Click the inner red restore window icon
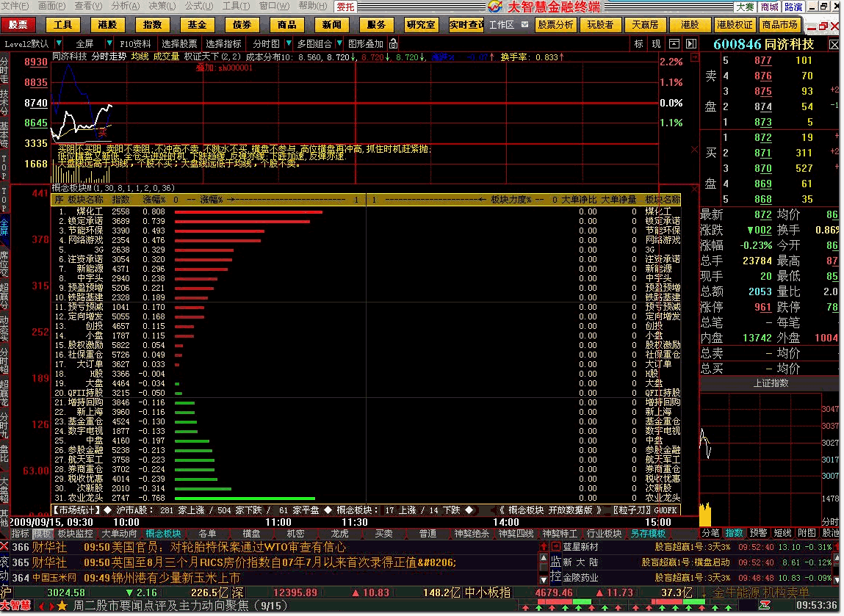Image resolution: width=844 pixels, height=616 pixels. tap(823, 26)
